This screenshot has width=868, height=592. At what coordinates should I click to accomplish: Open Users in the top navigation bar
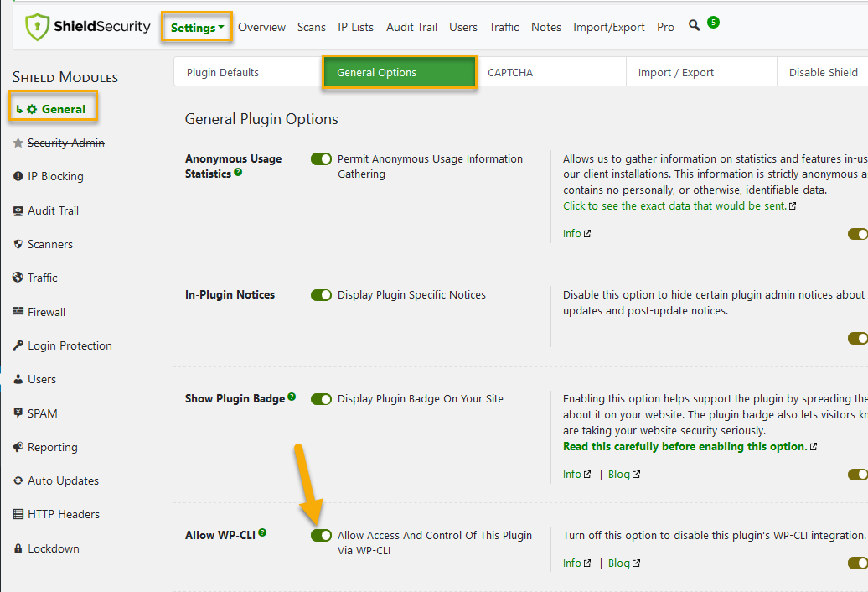coord(463,27)
